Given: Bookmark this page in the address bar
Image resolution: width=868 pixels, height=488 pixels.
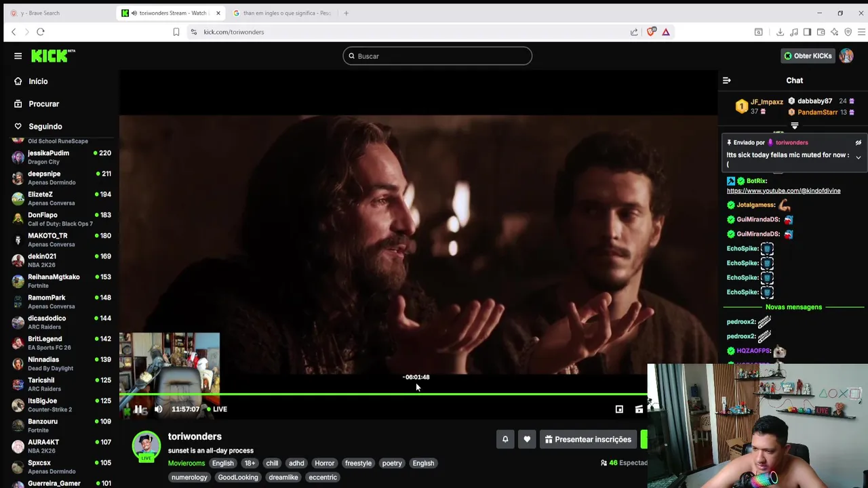Looking at the screenshot, I should pos(176,32).
